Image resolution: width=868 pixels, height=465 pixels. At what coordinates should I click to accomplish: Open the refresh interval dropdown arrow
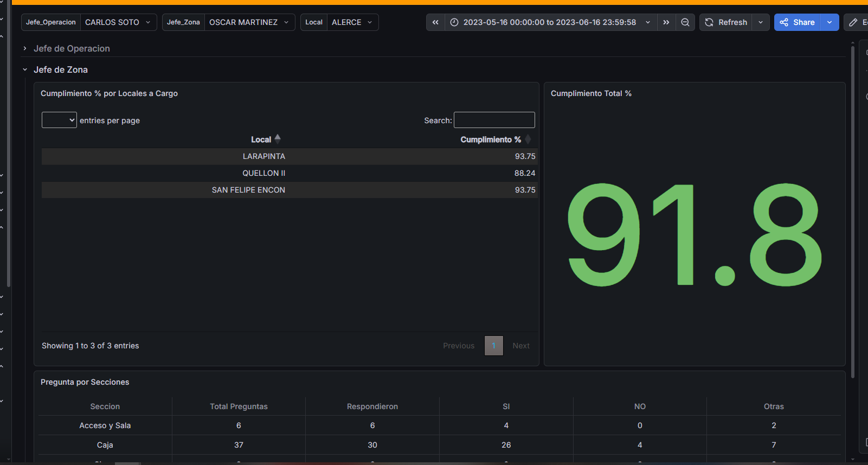[761, 22]
